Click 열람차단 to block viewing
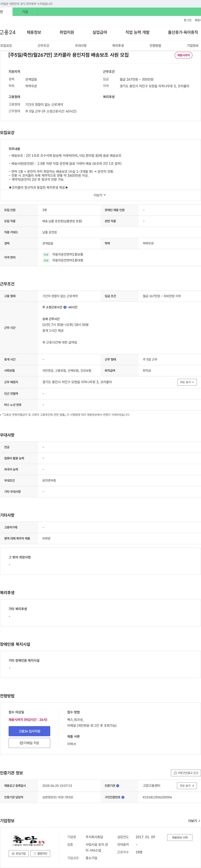The width and height of the screenshot is (201, 868). point(40,854)
